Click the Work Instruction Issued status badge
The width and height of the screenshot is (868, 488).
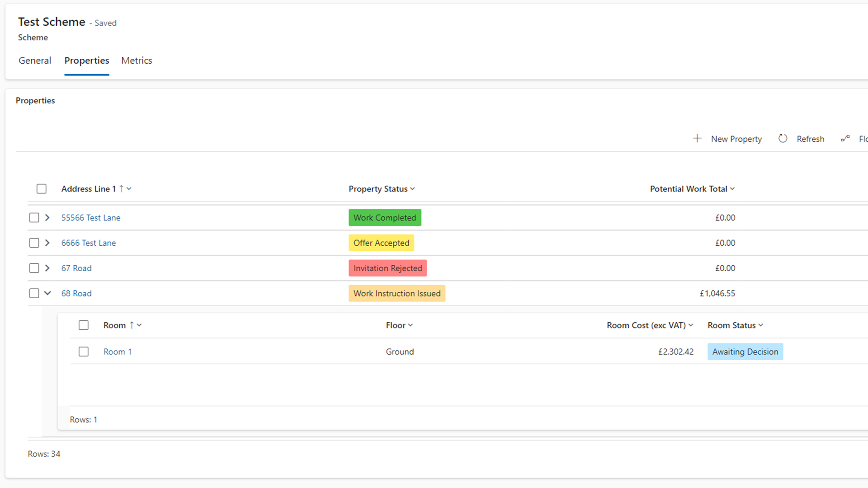(397, 294)
